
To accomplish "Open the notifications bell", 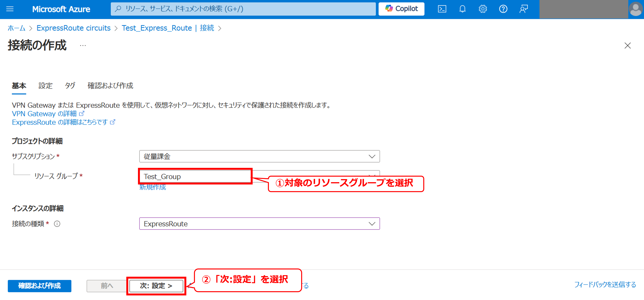I will click(x=462, y=9).
